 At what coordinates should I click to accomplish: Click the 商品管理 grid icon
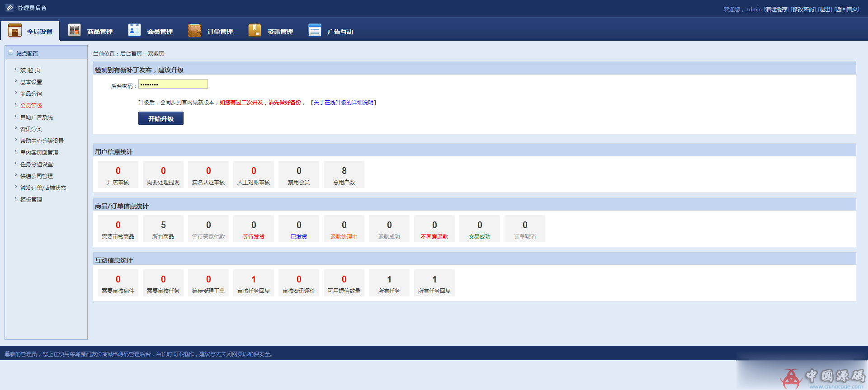point(74,30)
